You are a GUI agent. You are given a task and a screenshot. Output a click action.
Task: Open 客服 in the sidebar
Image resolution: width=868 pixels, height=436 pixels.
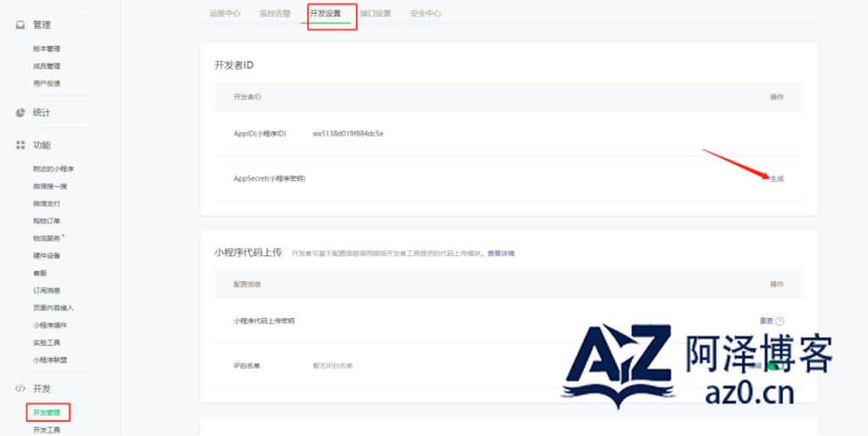point(40,273)
